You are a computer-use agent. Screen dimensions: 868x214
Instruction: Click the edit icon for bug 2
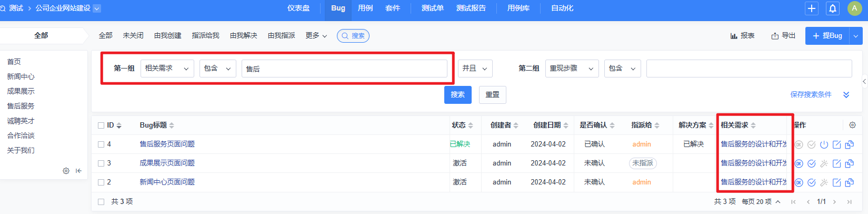click(x=836, y=182)
